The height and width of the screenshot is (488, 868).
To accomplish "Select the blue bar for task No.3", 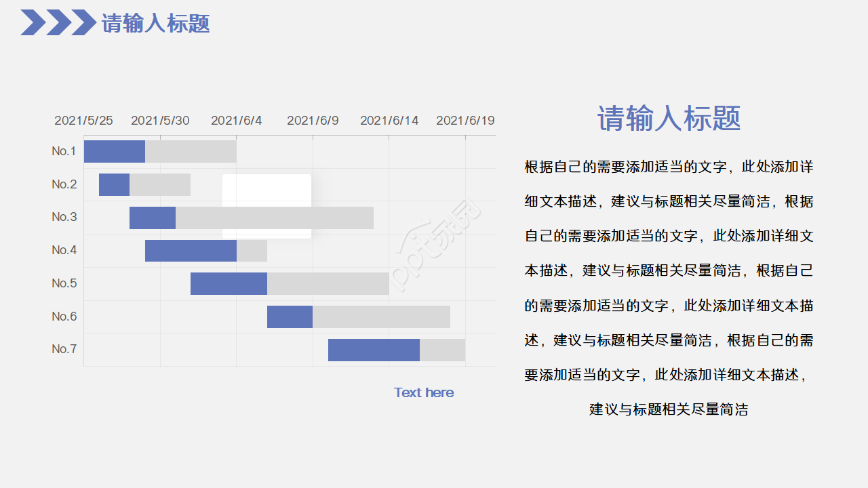I will click(153, 218).
